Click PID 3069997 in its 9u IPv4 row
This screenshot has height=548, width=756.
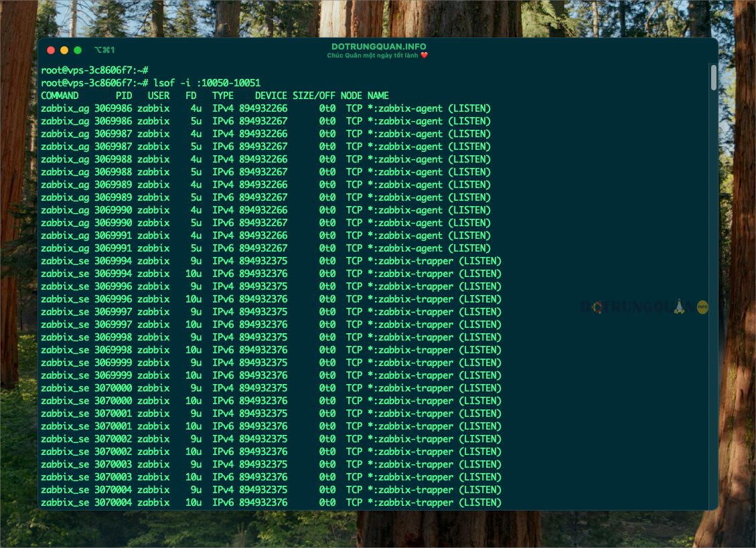(113, 312)
